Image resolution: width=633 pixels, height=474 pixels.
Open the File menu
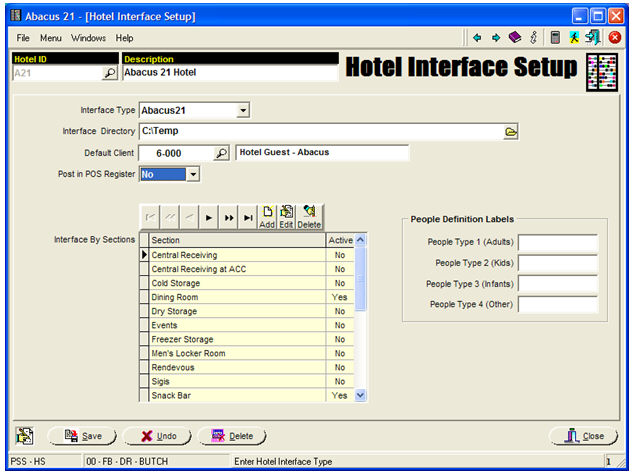tap(23, 38)
